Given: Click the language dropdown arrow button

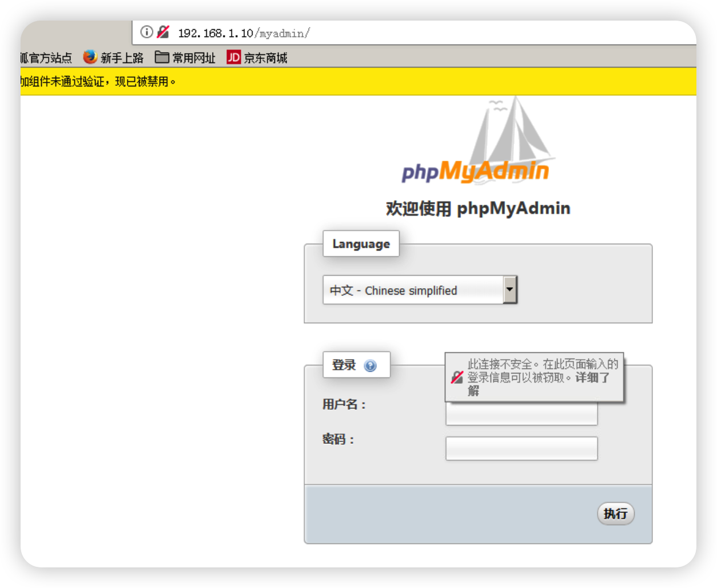Looking at the screenshot, I should coord(509,289).
